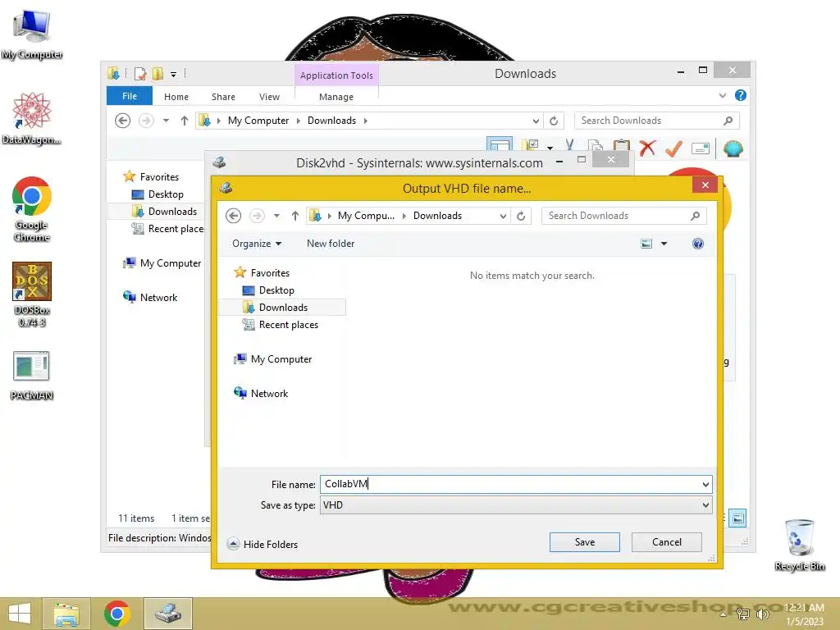Expand Organize menu in save dialog

pyautogui.click(x=257, y=244)
